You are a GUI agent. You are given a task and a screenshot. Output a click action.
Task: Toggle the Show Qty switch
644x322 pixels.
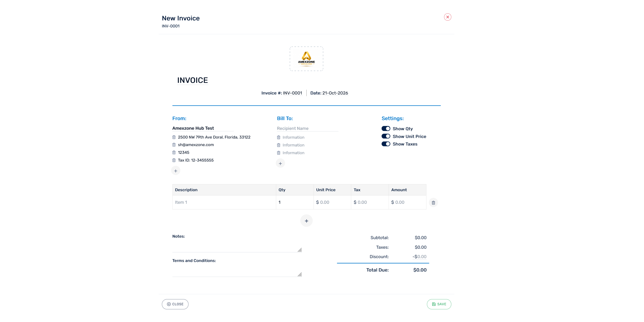click(x=386, y=129)
